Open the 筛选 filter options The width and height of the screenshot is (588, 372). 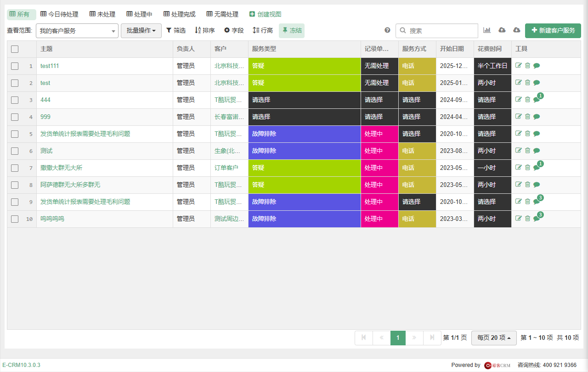tap(176, 30)
